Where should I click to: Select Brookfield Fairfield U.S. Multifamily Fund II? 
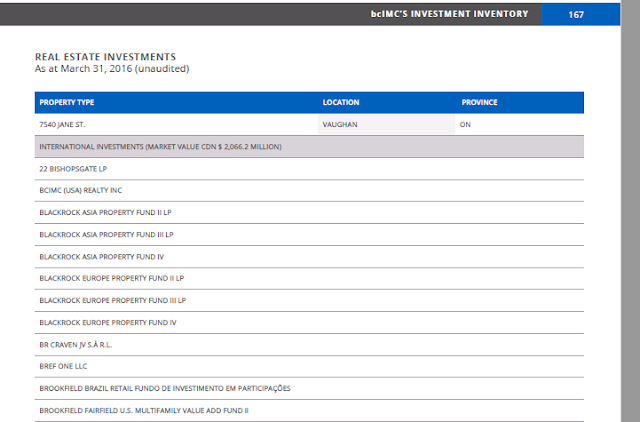(309, 410)
